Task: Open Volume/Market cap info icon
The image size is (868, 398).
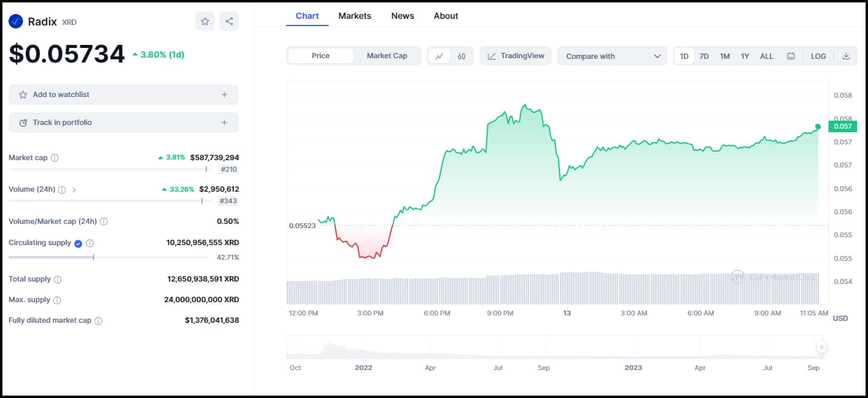Action: pyautogui.click(x=104, y=221)
